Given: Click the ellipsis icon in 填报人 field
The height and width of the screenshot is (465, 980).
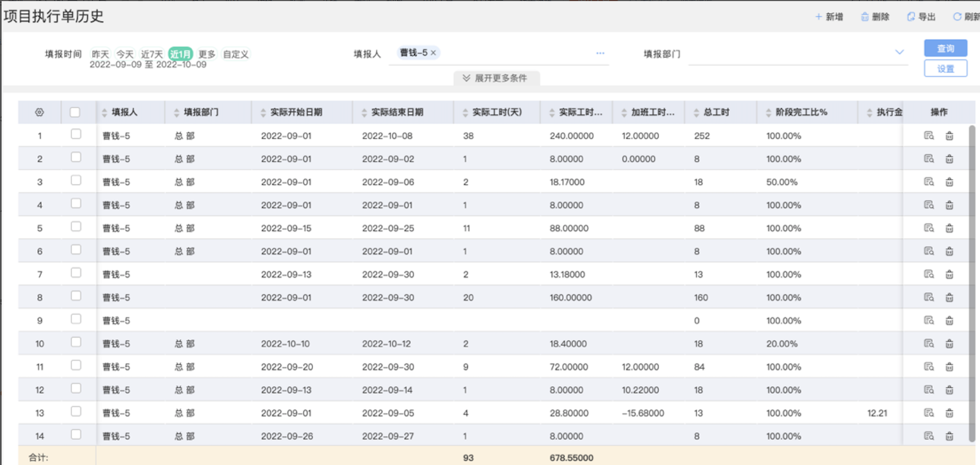Looking at the screenshot, I should [x=600, y=53].
